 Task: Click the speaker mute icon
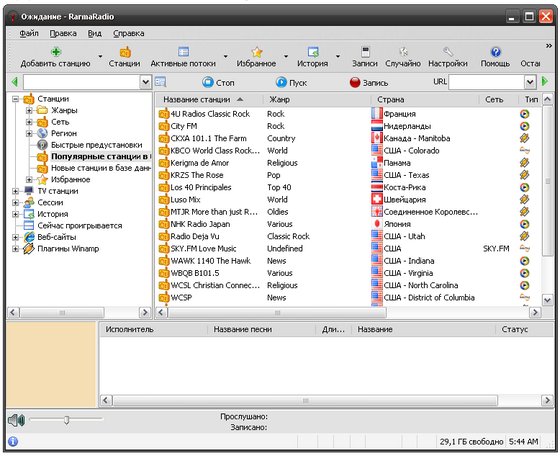point(16,420)
